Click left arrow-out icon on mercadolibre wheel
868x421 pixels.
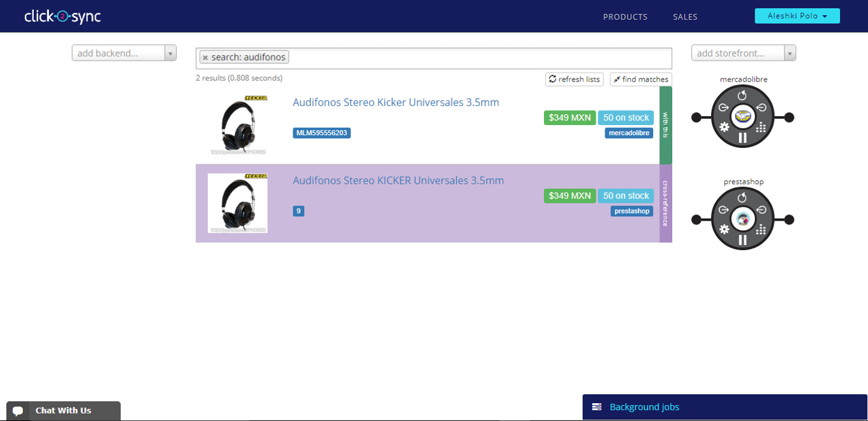coord(723,108)
